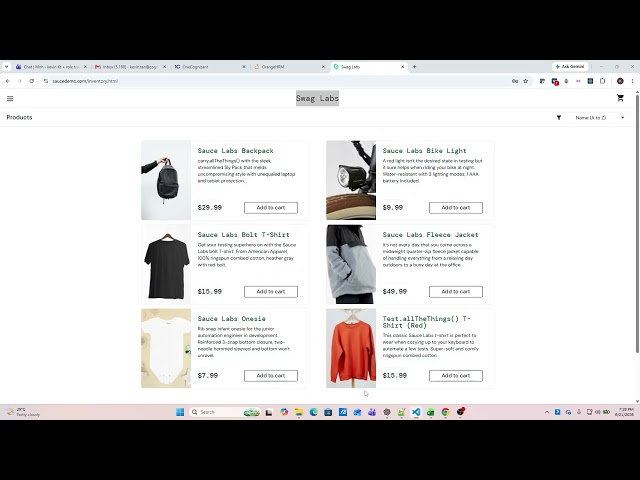Add Sauce Labs Fleece Jacket to cart
The width and height of the screenshot is (640, 480).
[456, 292]
